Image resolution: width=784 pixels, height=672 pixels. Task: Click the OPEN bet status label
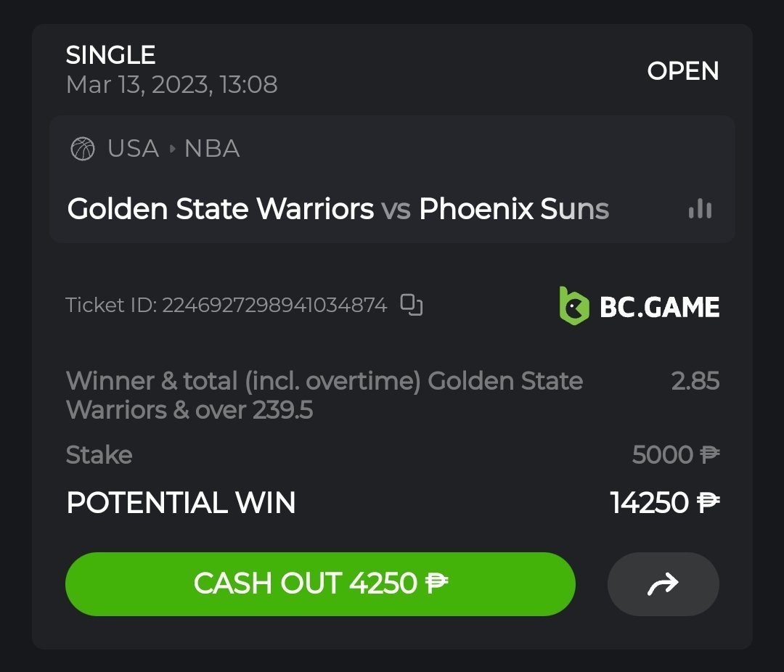tap(682, 71)
